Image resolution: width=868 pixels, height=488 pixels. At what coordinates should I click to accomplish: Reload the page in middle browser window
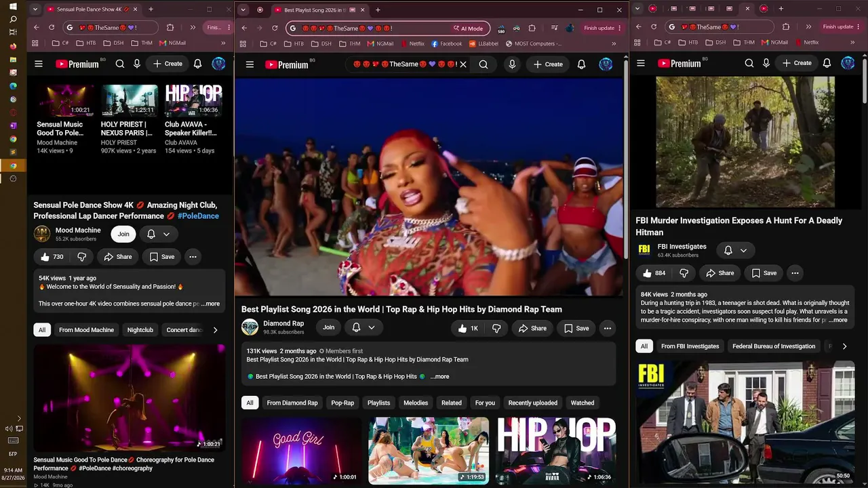coord(275,28)
